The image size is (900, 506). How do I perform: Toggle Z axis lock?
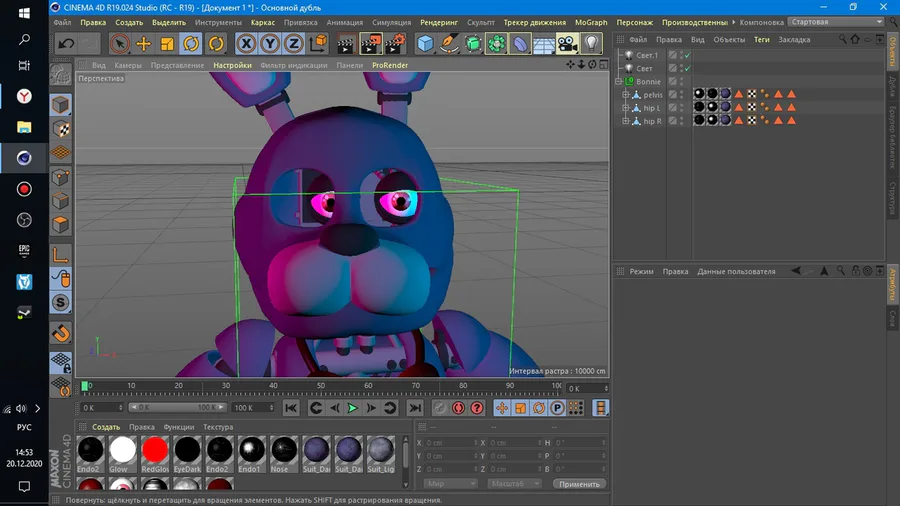(293, 44)
